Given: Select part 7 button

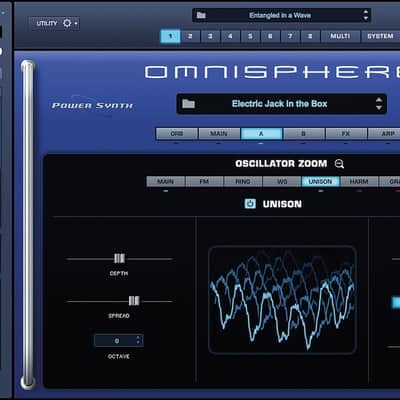Looking at the screenshot, I should (290, 36).
